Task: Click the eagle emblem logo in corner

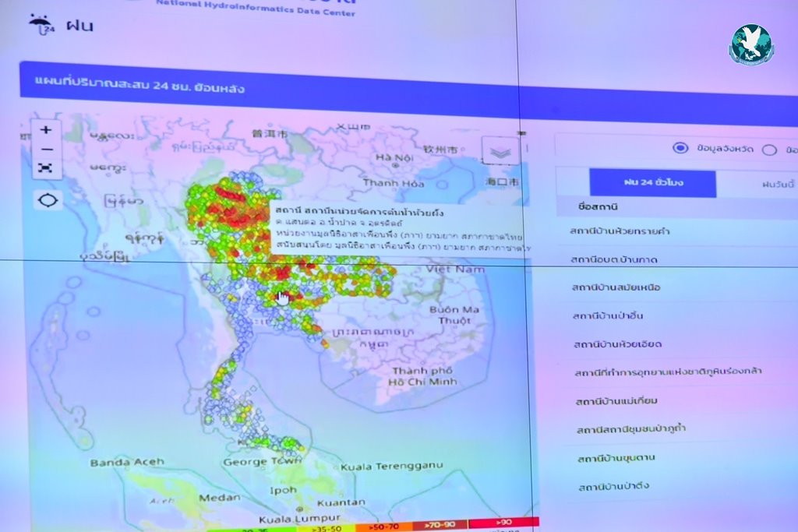Action: click(x=750, y=44)
